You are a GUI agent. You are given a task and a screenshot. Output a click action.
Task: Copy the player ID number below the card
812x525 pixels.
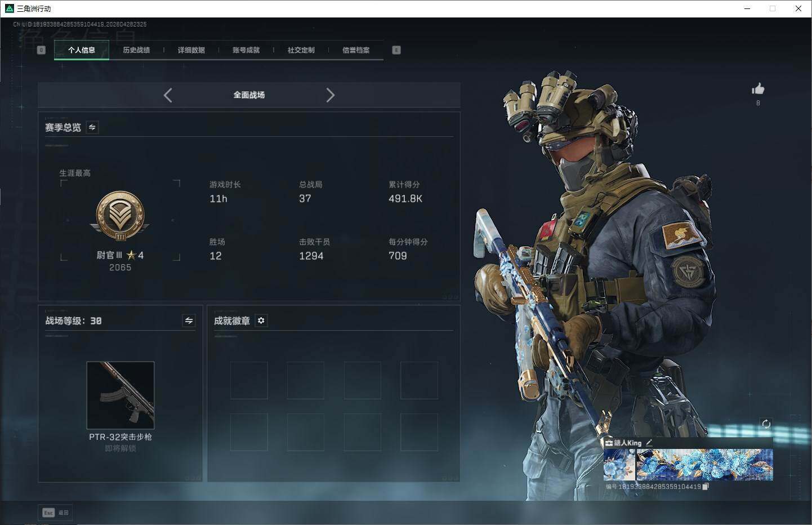705,487
